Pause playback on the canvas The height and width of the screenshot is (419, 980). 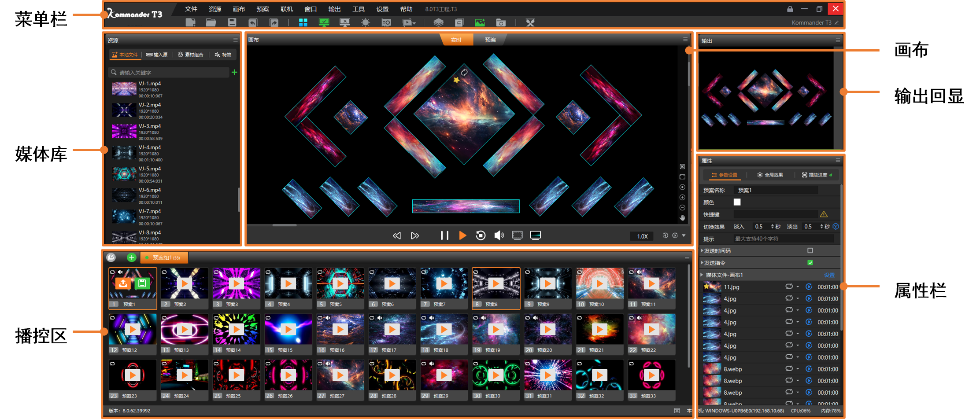point(444,235)
